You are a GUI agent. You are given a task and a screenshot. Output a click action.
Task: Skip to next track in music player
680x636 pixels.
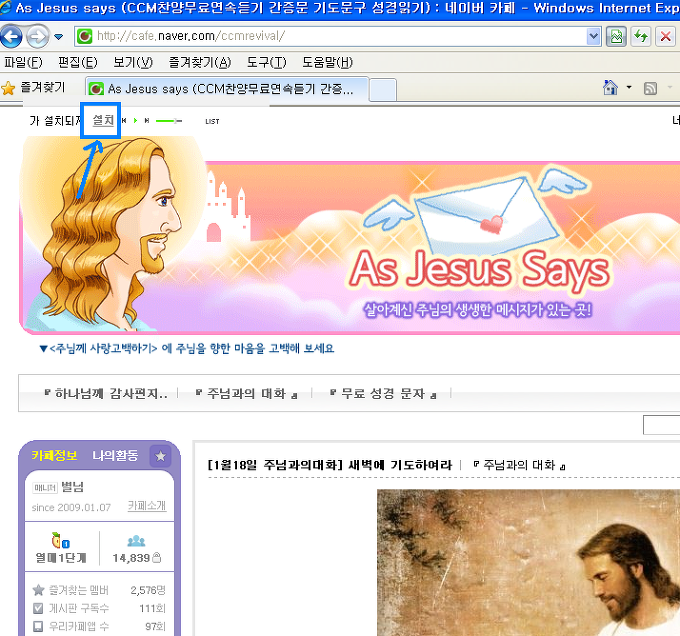tap(147, 121)
